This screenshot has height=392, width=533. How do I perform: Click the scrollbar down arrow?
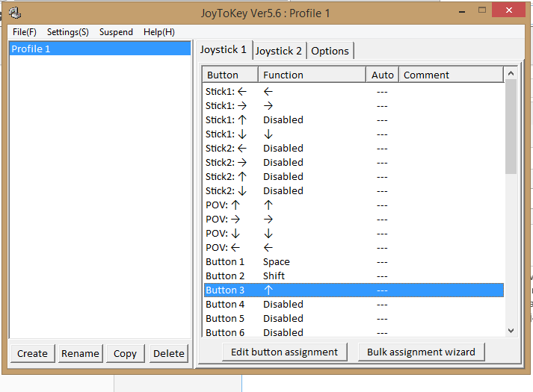pyautogui.click(x=511, y=331)
